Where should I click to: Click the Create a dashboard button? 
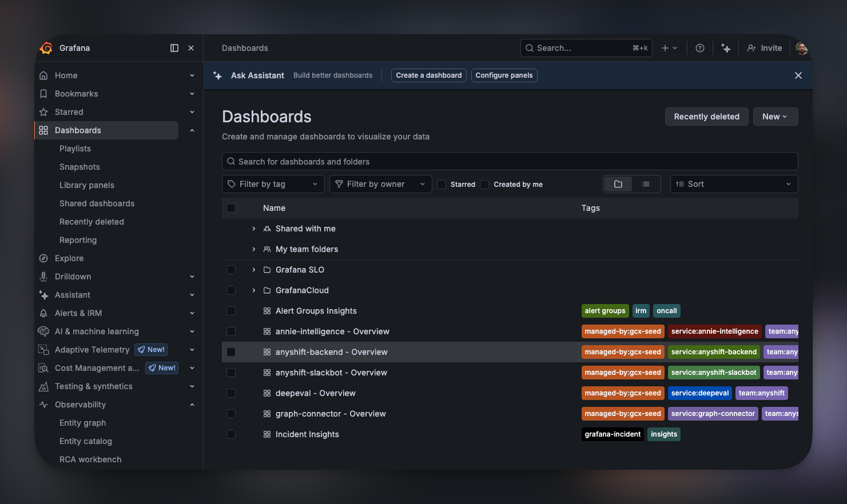429,75
